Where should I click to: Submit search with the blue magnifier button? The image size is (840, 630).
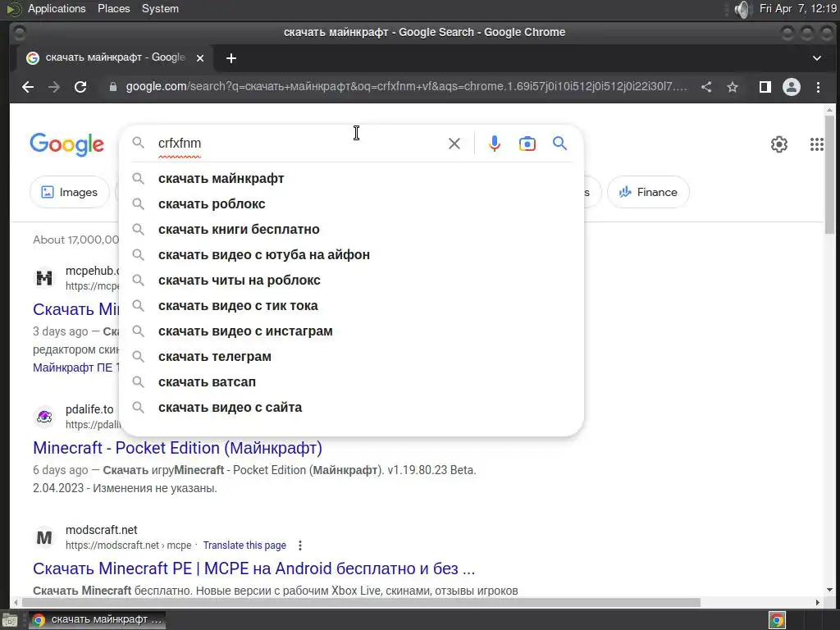pos(559,144)
